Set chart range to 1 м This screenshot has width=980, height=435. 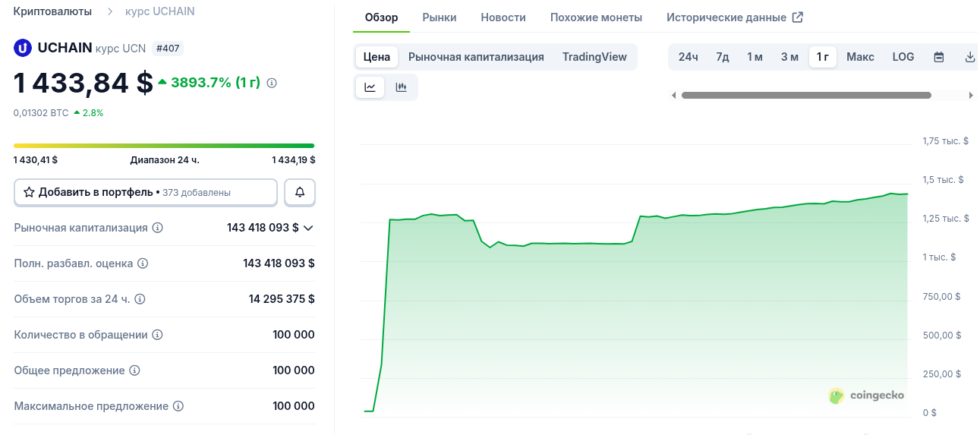[755, 57]
